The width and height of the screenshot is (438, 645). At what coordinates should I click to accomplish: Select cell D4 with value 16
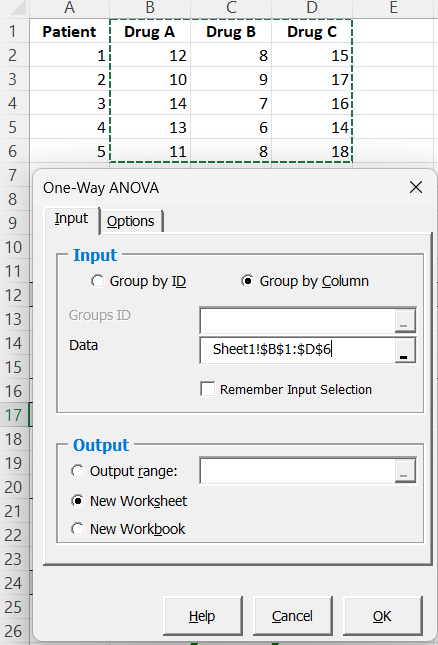tap(312, 103)
